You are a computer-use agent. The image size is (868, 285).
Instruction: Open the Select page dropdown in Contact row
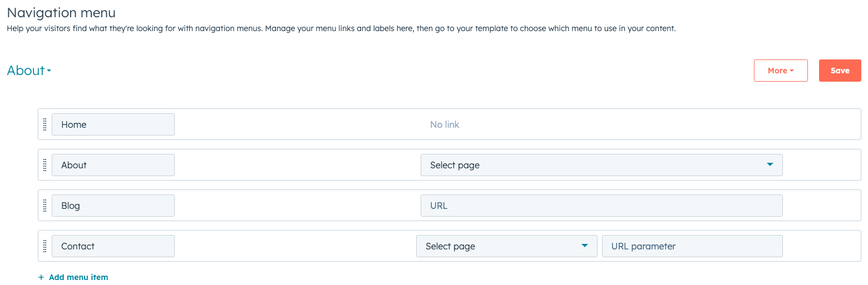(507, 246)
